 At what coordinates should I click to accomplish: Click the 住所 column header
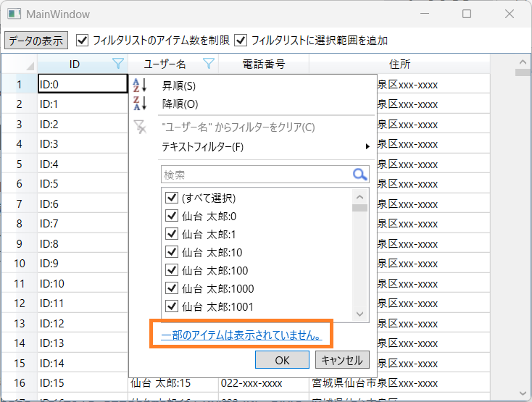tap(399, 64)
